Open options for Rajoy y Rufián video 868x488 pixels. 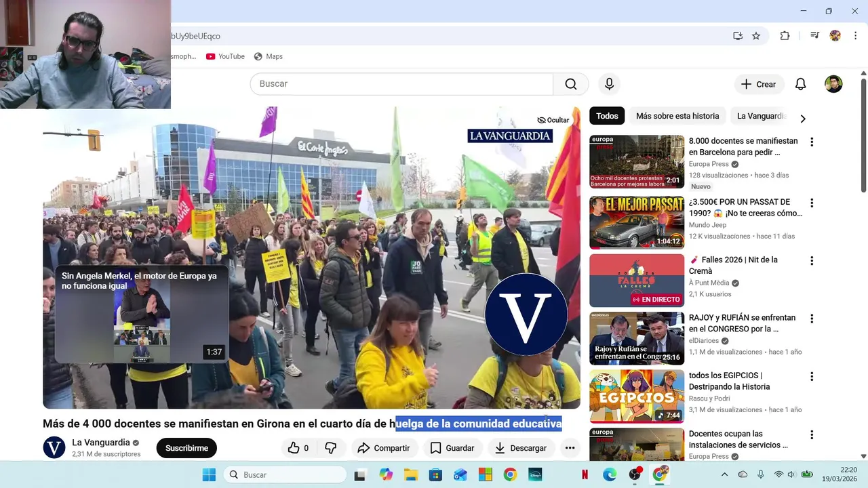812,319
